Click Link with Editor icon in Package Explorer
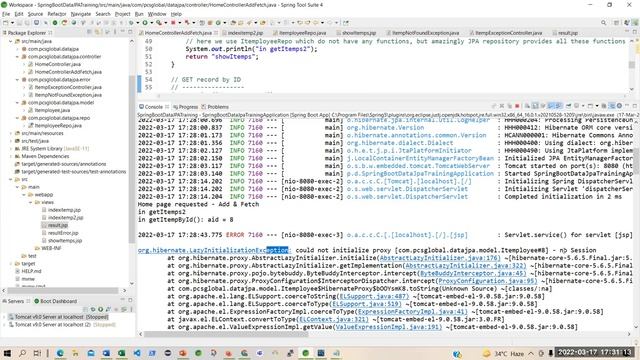The image size is (640, 360). pyautogui.click(x=97, y=32)
